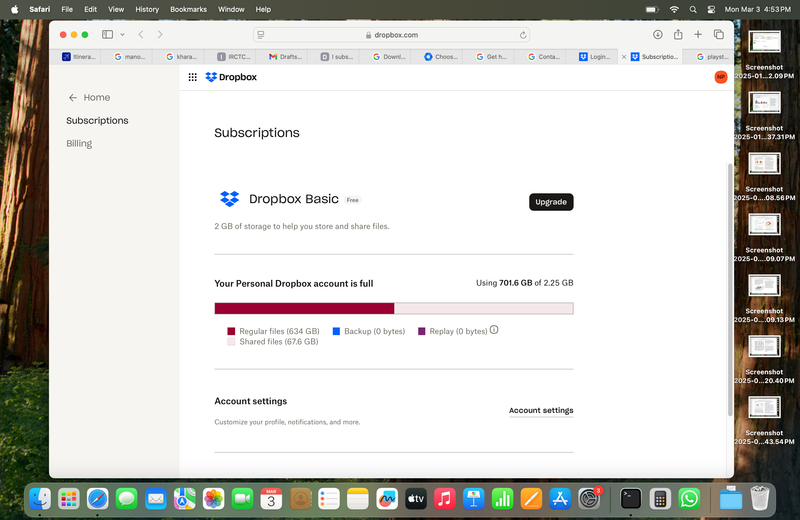The height and width of the screenshot is (520, 800).
Task: Click the Upgrade button
Action: point(551,202)
